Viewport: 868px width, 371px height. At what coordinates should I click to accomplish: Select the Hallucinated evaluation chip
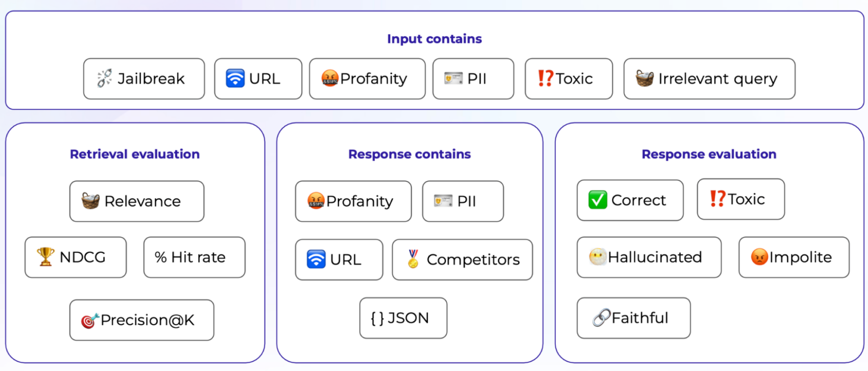(649, 257)
